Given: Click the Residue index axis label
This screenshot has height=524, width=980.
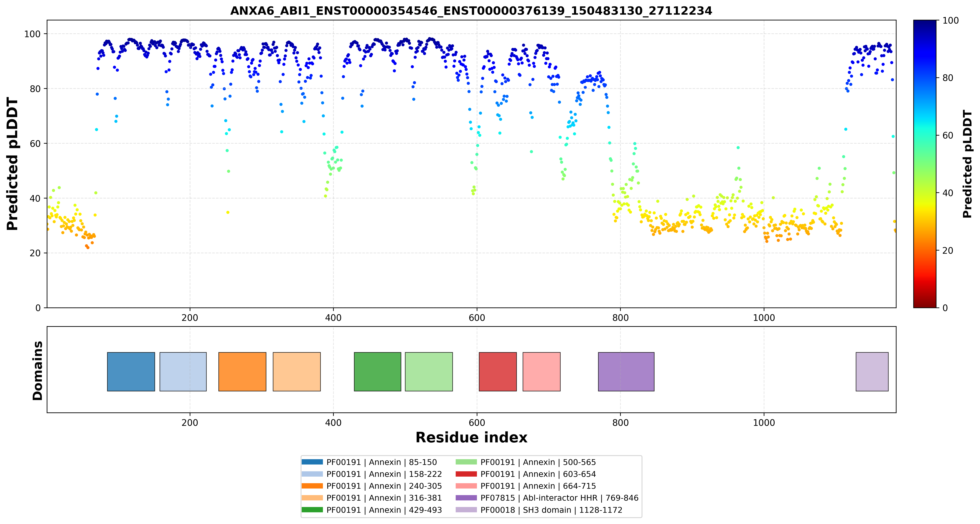Looking at the screenshot, I should pyautogui.click(x=471, y=438).
